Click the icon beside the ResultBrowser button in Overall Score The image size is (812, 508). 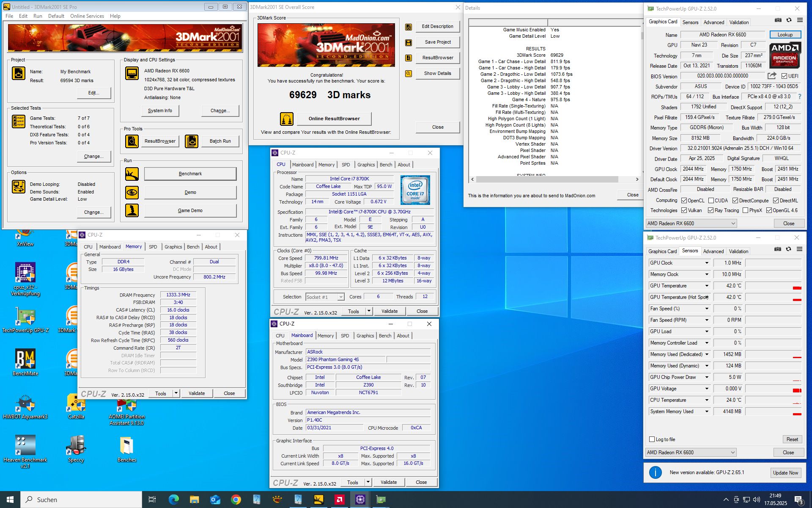coord(409,58)
